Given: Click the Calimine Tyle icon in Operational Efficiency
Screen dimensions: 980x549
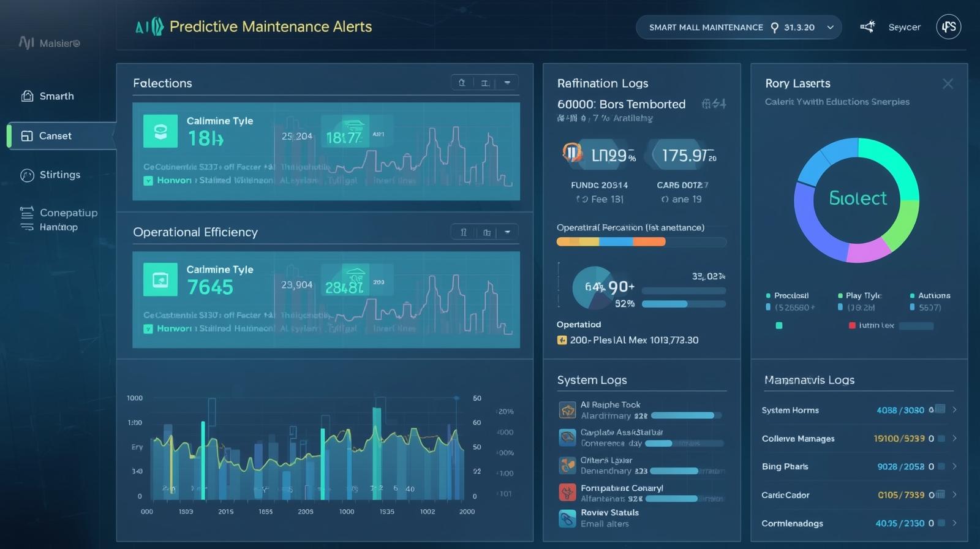Looking at the screenshot, I should tap(160, 280).
